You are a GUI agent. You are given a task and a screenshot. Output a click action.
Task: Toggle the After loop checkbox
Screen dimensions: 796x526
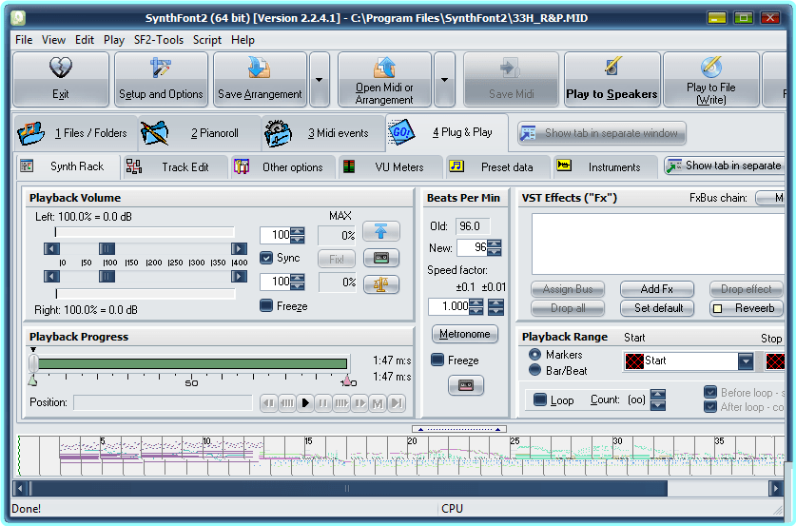710,406
